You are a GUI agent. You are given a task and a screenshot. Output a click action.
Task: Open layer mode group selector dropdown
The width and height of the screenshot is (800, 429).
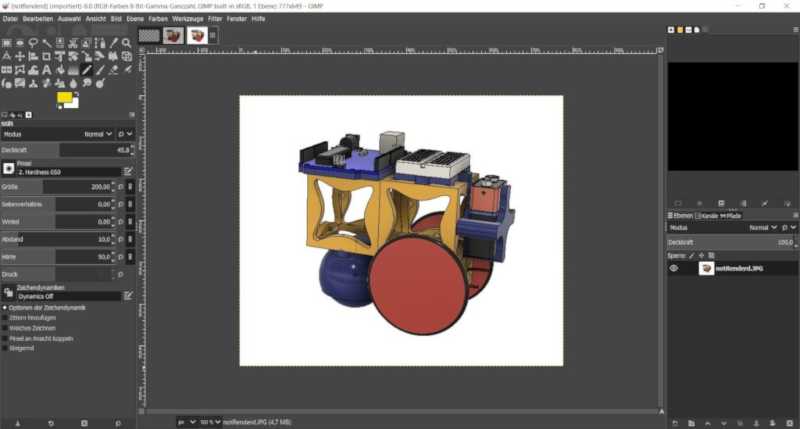tap(788, 228)
